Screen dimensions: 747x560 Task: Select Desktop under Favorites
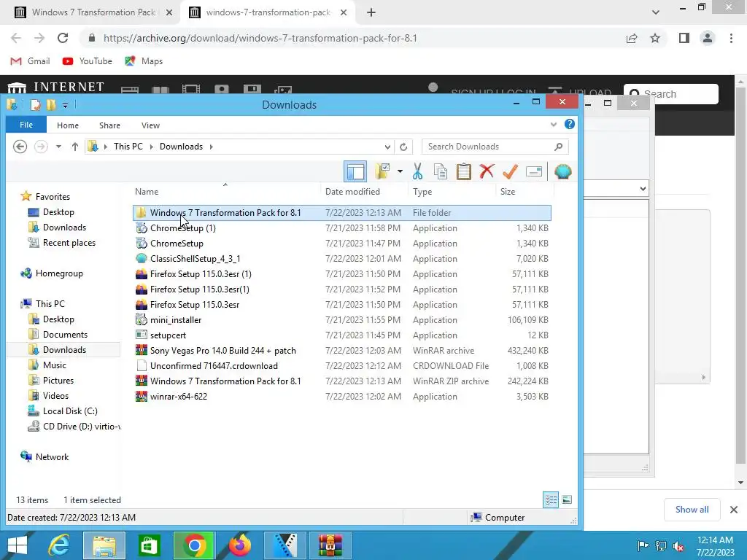(x=58, y=212)
